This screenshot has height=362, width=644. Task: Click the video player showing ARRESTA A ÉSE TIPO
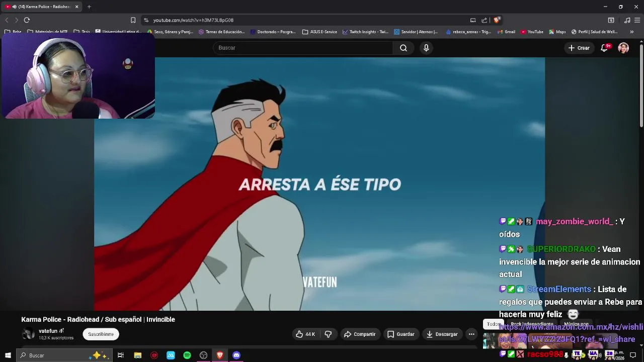[x=319, y=184]
